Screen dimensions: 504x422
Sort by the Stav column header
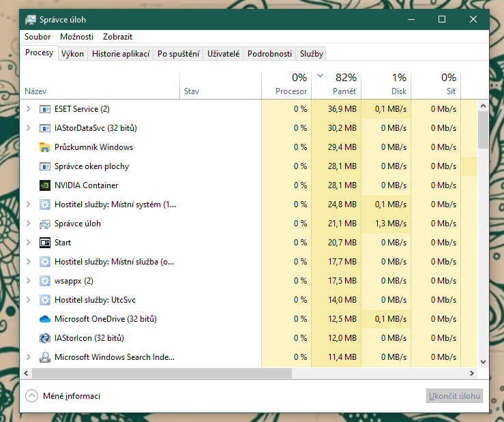click(x=220, y=85)
